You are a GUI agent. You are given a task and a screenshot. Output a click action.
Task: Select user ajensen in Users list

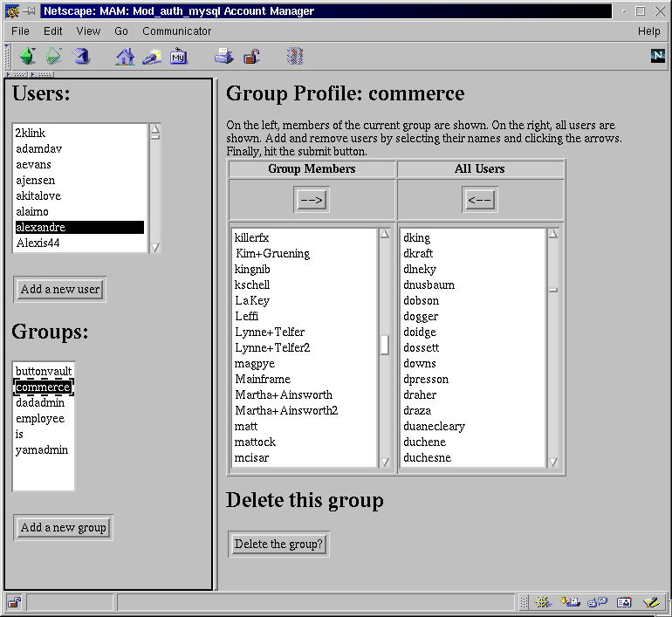(x=79, y=181)
